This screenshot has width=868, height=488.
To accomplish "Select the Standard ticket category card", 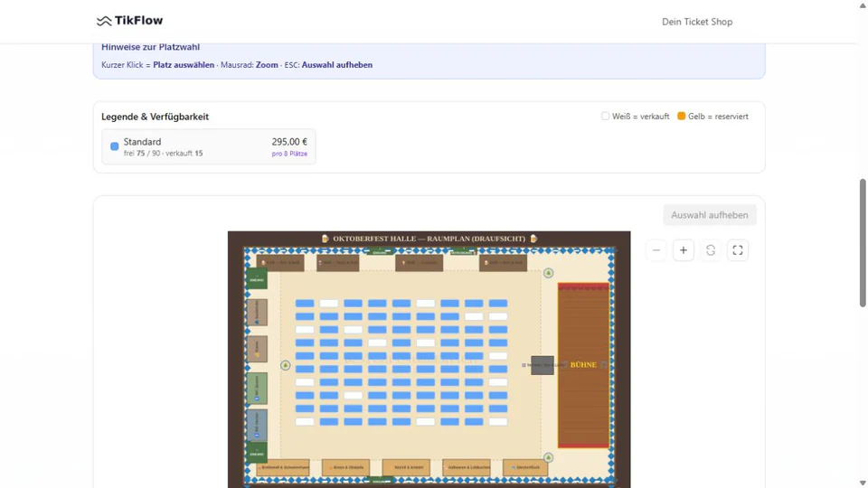I will click(x=209, y=146).
